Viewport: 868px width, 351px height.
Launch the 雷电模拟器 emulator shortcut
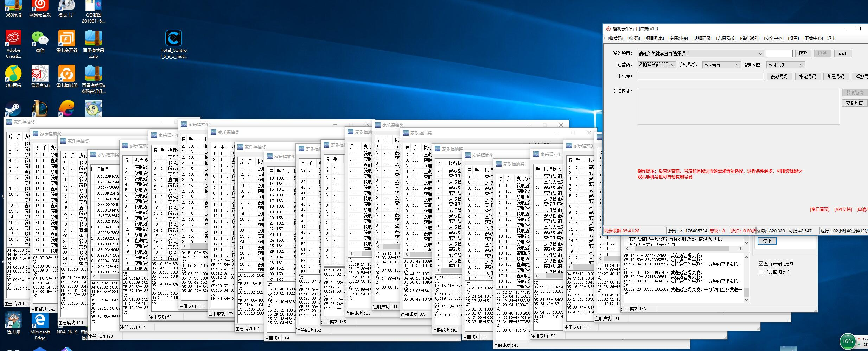(x=67, y=76)
